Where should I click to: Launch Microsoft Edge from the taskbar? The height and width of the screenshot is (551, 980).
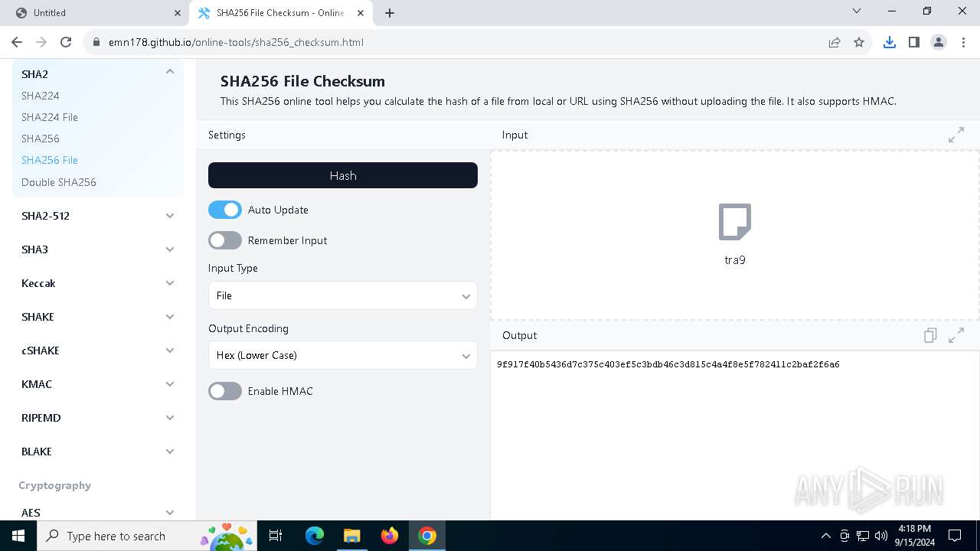[315, 536]
